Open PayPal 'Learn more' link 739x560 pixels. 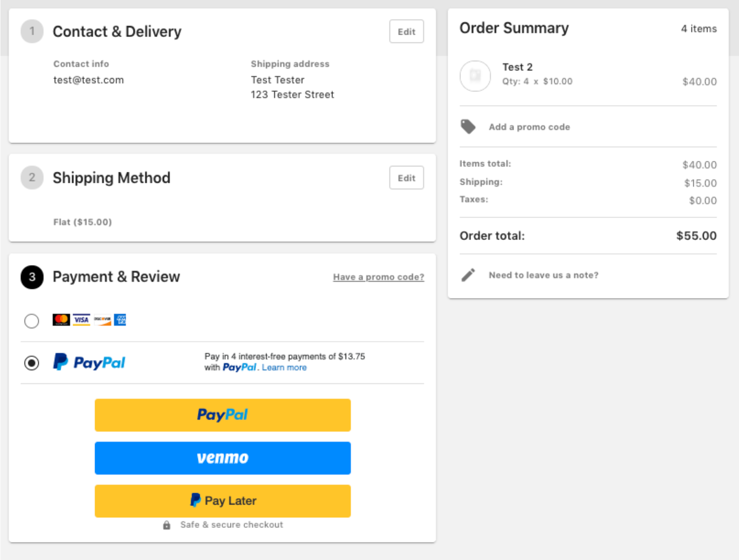click(284, 367)
